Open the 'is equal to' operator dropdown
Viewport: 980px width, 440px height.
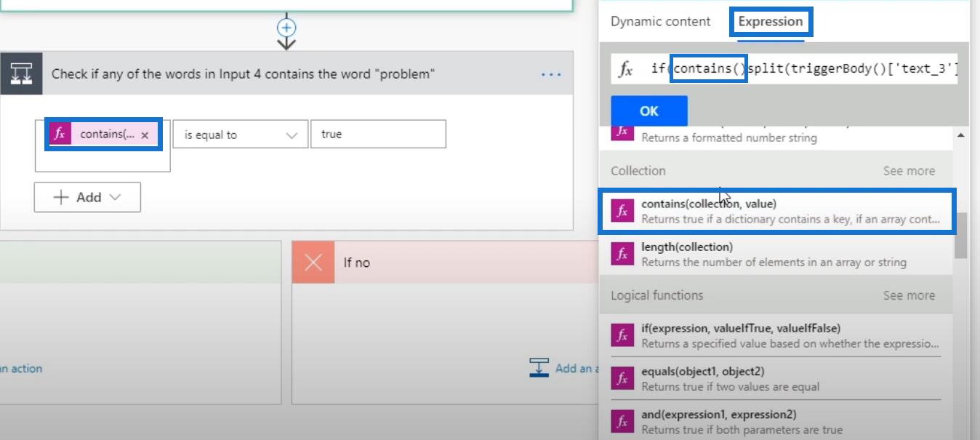point(241,135)
